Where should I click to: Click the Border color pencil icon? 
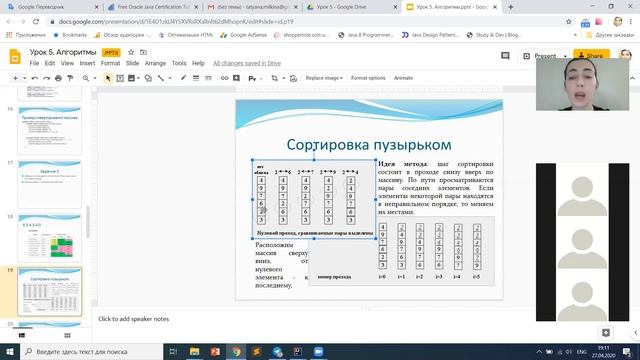tap(183, 78)
